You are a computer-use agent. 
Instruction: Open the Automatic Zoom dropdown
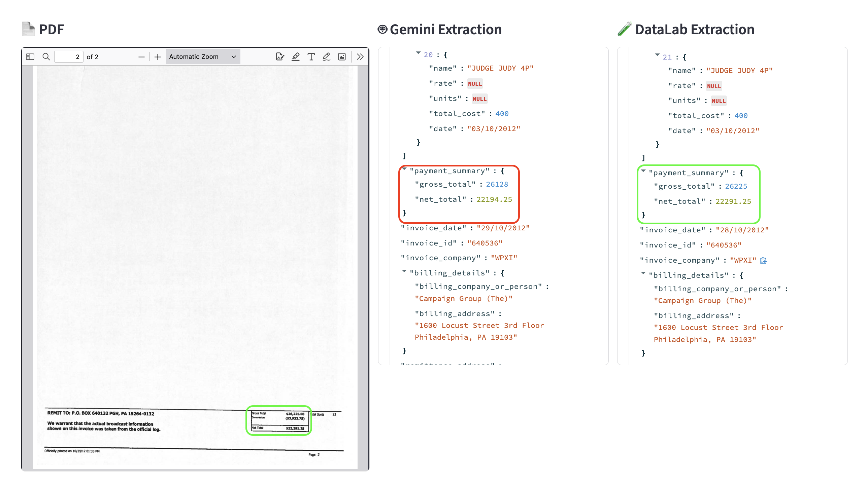click(202, 56)
